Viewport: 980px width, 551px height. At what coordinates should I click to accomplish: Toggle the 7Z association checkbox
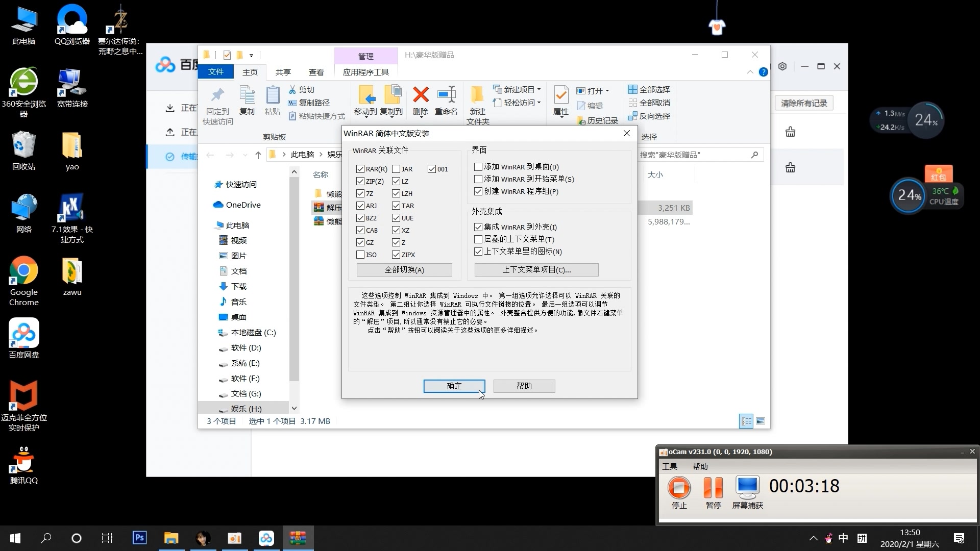[360, 193]
